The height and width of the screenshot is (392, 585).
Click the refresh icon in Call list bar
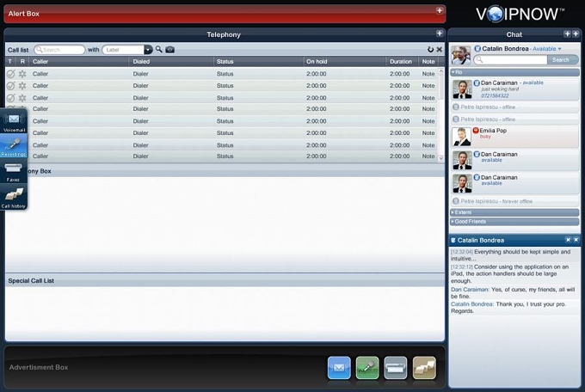click(x=430, y=49)
